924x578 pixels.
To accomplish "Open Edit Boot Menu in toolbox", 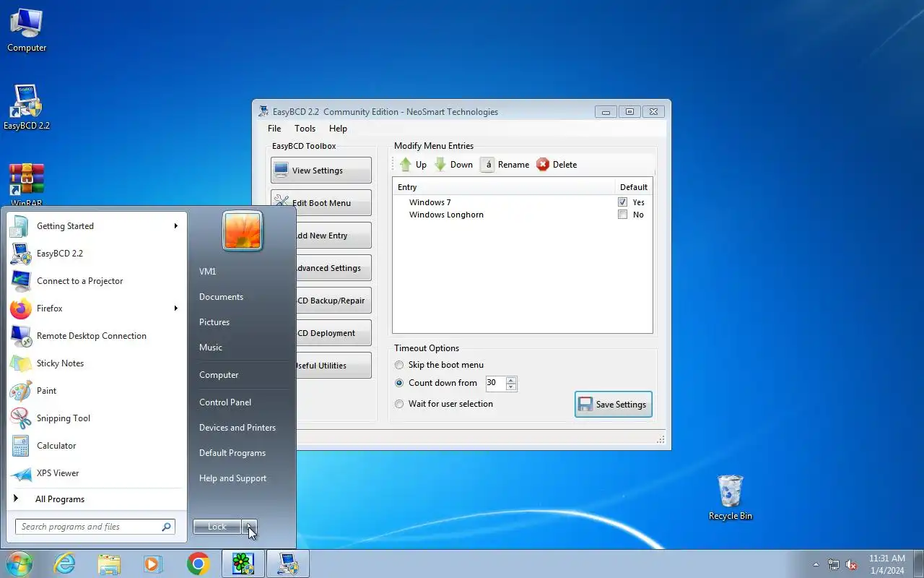I will 321,203.
